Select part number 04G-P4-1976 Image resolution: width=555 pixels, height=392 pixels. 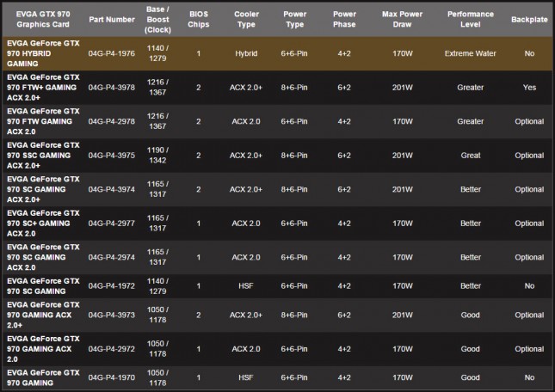pos(112,53)
